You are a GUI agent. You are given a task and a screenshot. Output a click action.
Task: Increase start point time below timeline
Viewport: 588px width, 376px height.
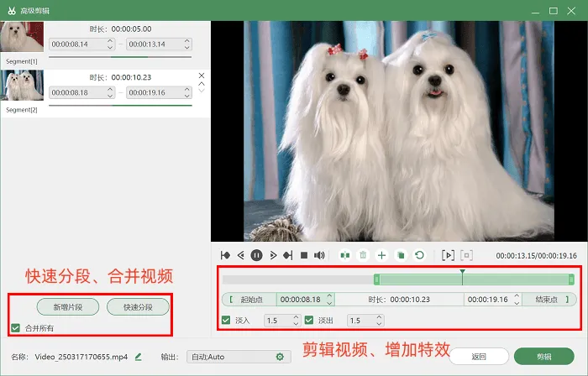[329, 296]
